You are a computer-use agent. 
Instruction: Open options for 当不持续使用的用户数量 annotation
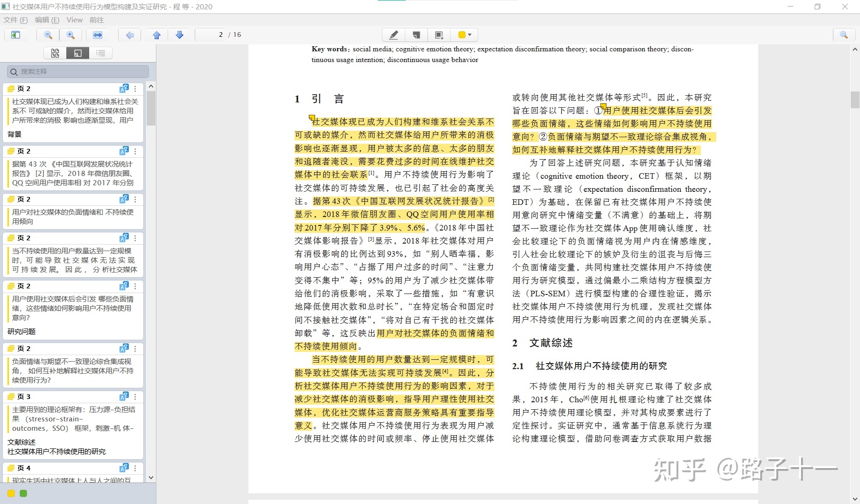tap(135, 238)
